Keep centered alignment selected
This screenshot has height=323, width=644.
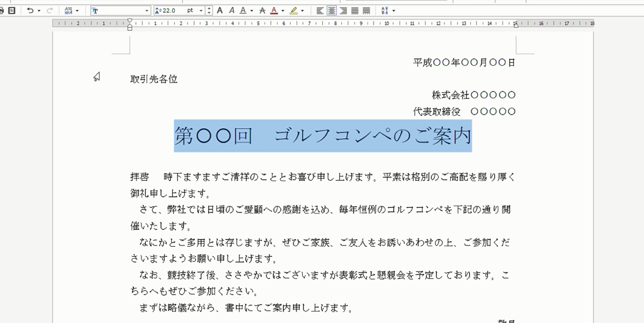tap(332, 10)
